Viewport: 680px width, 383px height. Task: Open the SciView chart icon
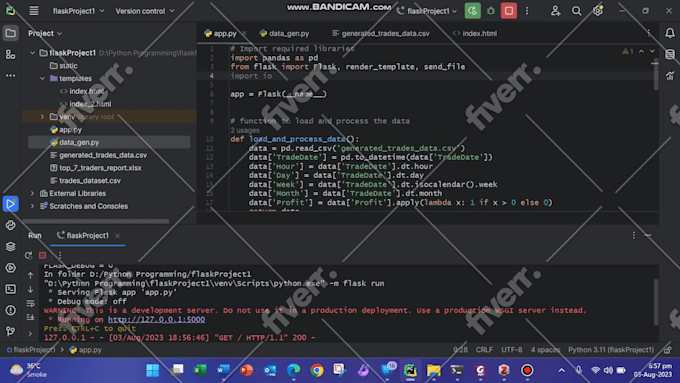pyautogui.click(x=670, y=75)
